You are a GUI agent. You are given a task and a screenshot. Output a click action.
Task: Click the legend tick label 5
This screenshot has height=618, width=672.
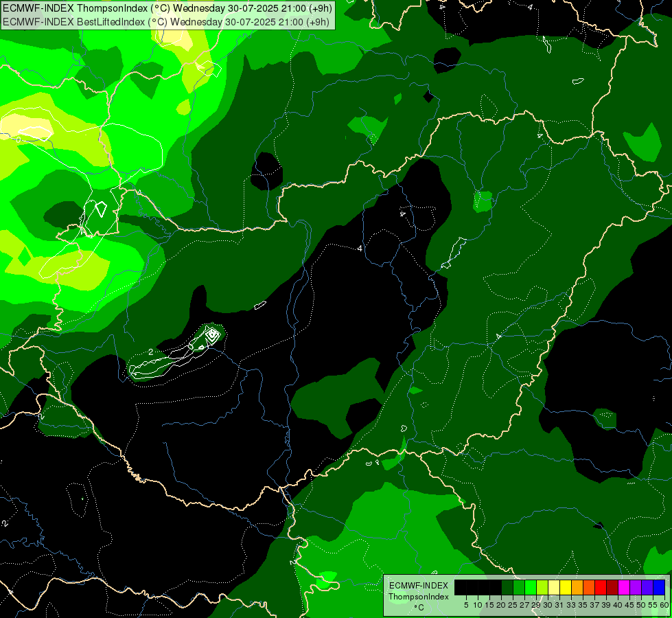(466, 605)
